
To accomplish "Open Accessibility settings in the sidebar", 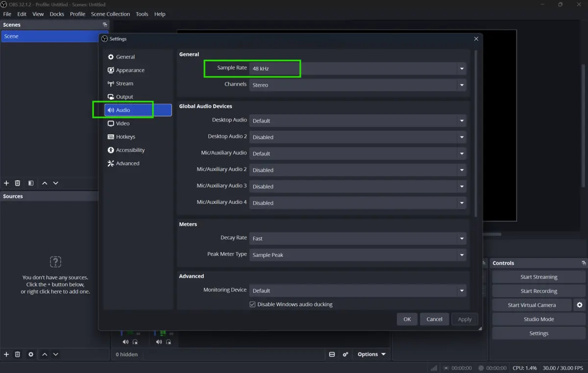I will coord(138,150).
